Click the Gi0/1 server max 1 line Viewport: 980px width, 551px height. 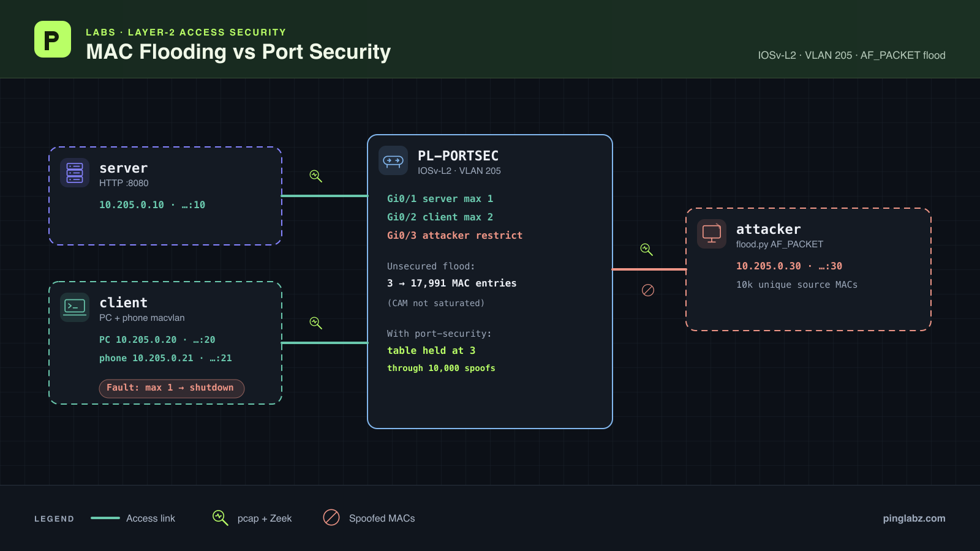pyautogui.click(x=440, y=199)
